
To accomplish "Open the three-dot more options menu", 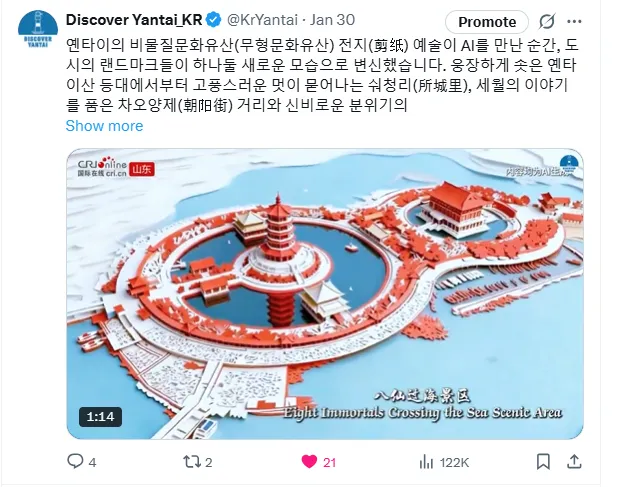I will point(574,22).
